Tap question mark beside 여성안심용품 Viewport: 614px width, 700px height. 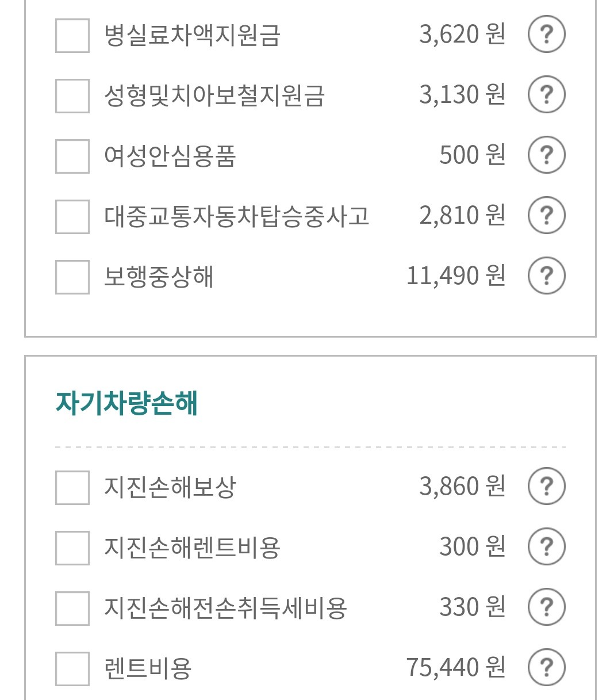546,155
